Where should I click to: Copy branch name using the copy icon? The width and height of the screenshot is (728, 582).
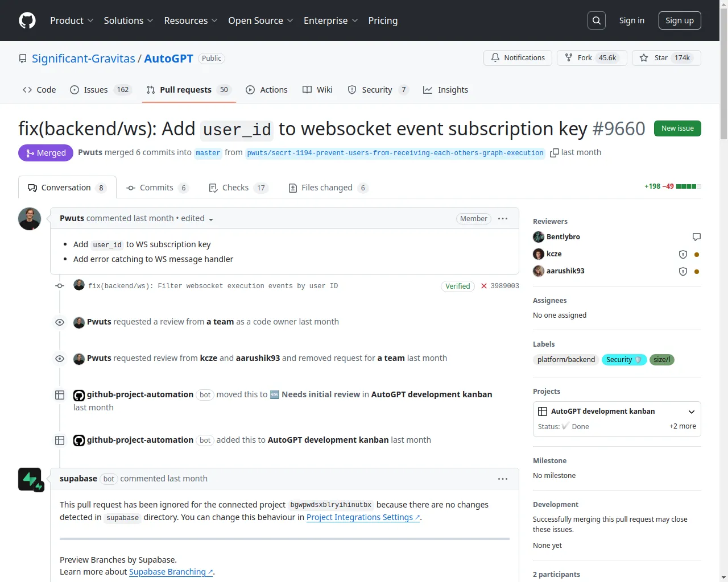tap(555, 153)
